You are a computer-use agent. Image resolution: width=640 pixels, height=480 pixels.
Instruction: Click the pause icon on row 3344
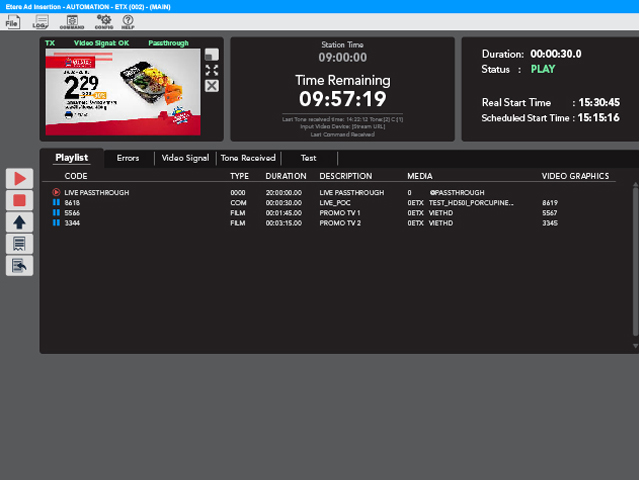56,223
